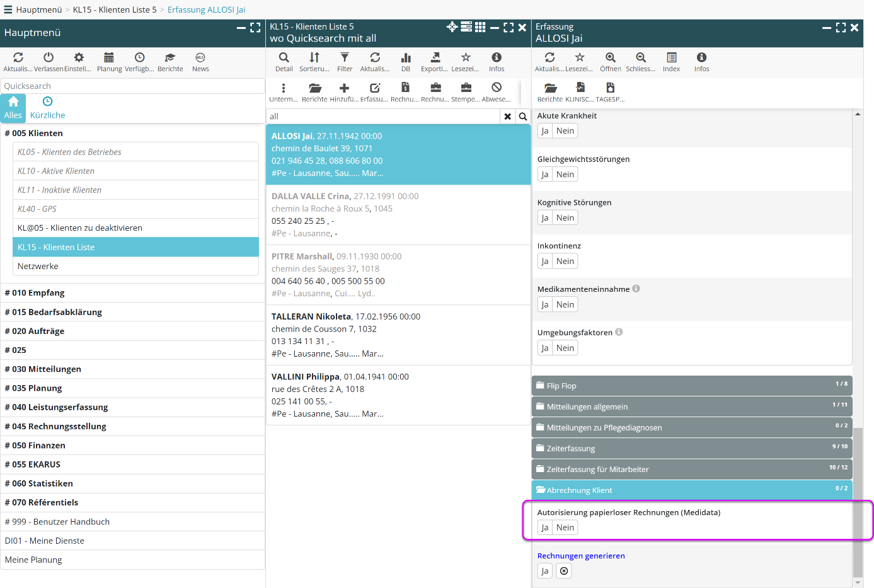Switch to the Kürzliche tab
This screenshot has height=588, width=874.
[x=47, y=108]
